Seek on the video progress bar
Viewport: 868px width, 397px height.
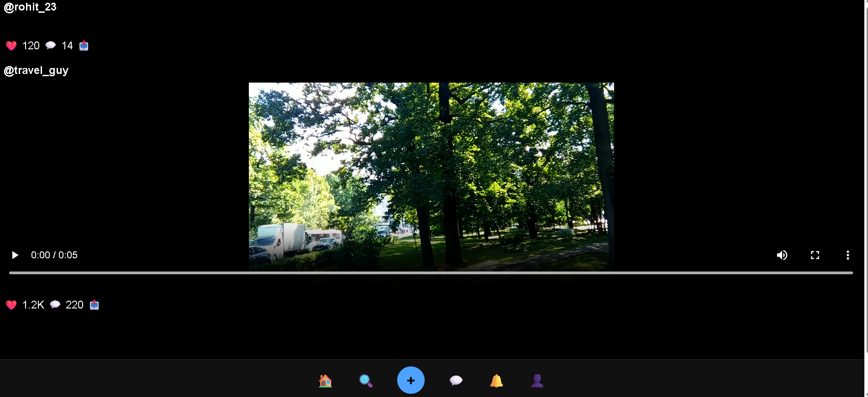[431, 273]
